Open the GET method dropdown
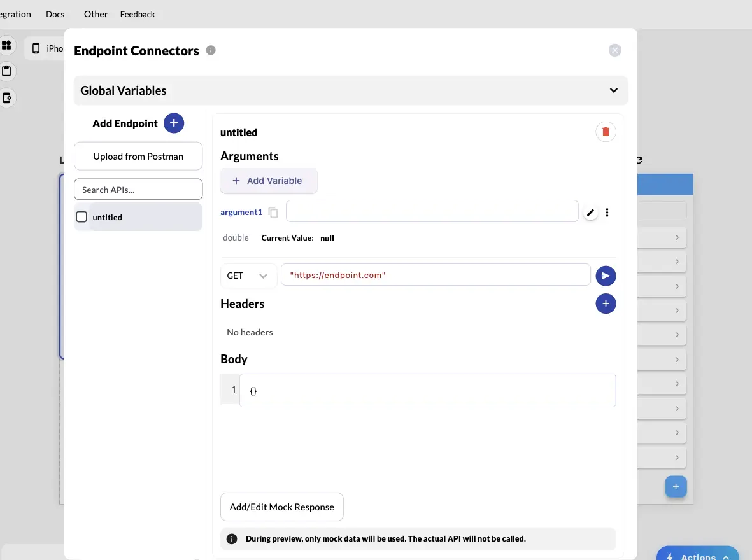This screenshot has height=560, width=752. tap(248, 276)
